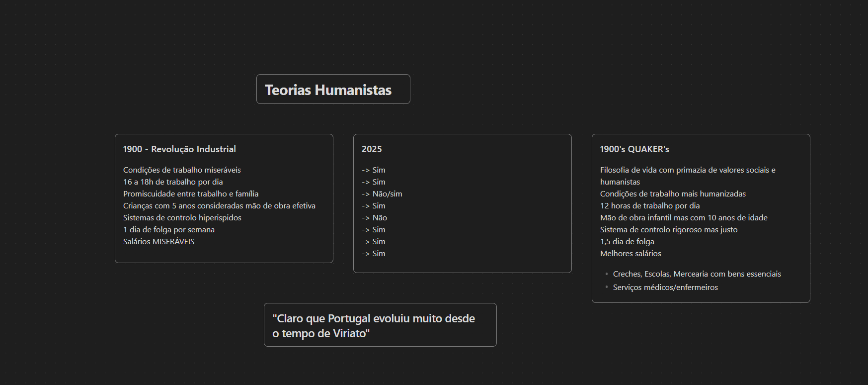Click the "-> Não/sim" answer line
Viewport: 868px width, 385px height.
coord(382,194)
